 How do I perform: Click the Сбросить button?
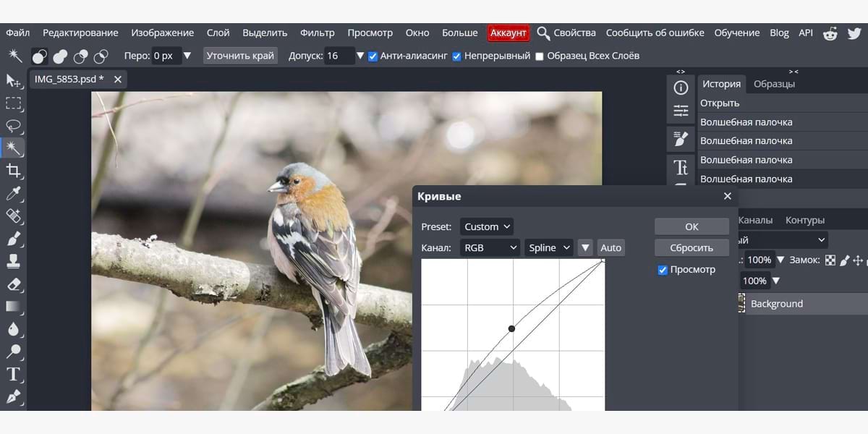pos(692,247)
